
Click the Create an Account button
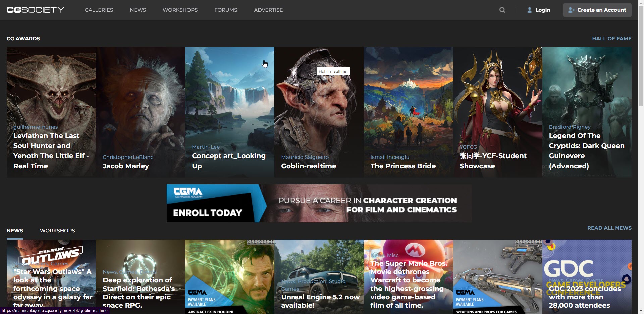[597, 10]
